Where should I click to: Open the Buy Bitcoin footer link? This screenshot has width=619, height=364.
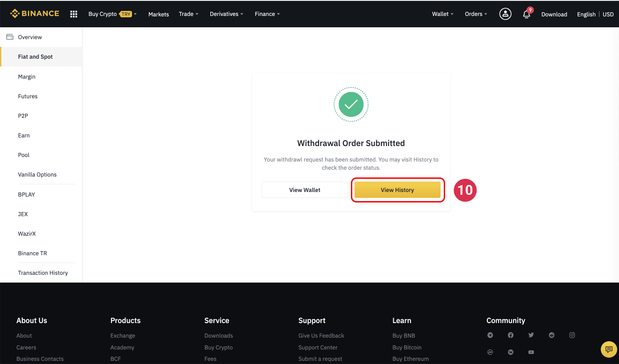click(x=407, y=348)
